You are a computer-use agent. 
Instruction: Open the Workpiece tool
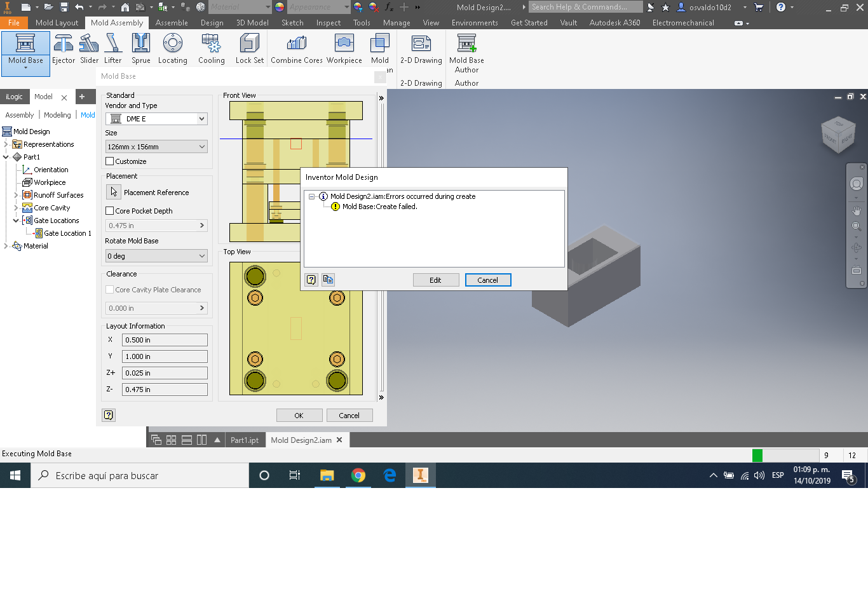click(344, 49)
